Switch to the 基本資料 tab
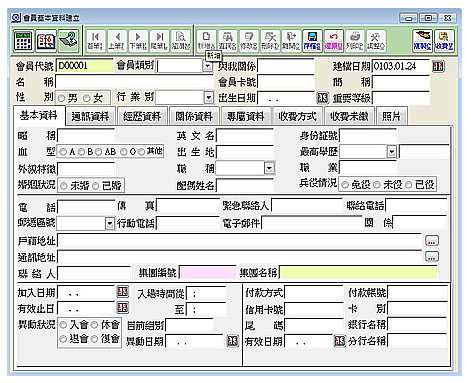The image size is (471, 383). pyautogui.click(x=38, y=116)
